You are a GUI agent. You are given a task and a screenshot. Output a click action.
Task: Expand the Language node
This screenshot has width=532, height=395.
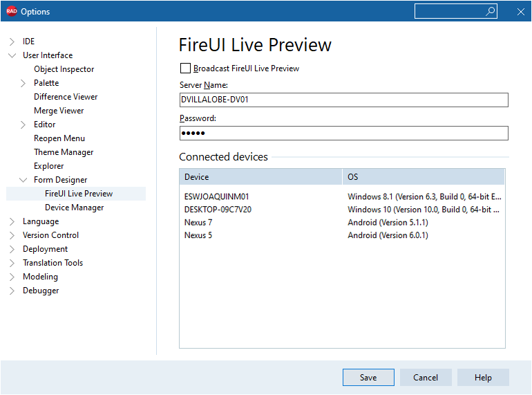coord(12,221)
